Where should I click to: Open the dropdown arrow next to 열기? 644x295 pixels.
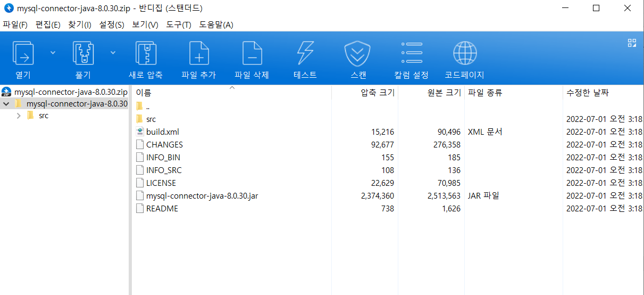click(53, 52)
